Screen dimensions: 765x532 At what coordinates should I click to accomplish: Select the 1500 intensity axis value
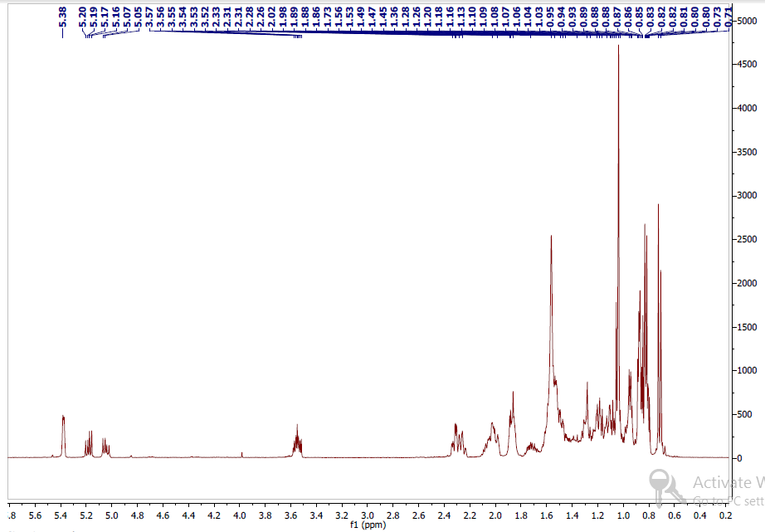pos(748,327)
